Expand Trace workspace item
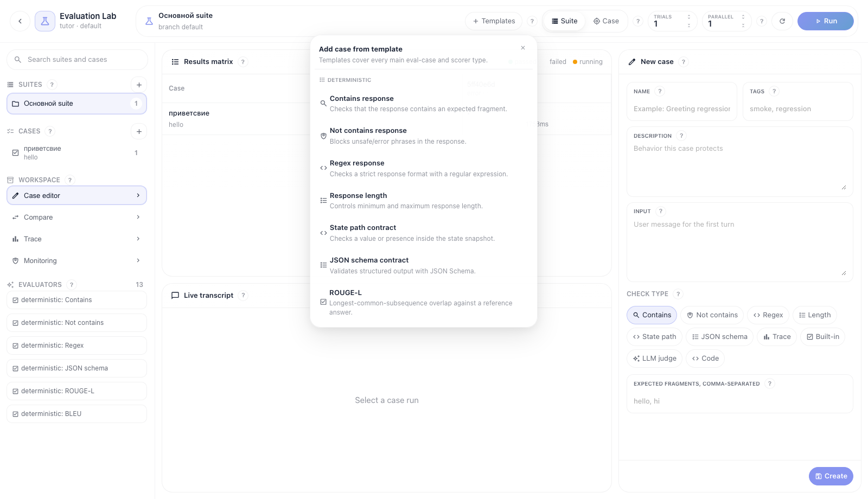 [x=76, y=239]
